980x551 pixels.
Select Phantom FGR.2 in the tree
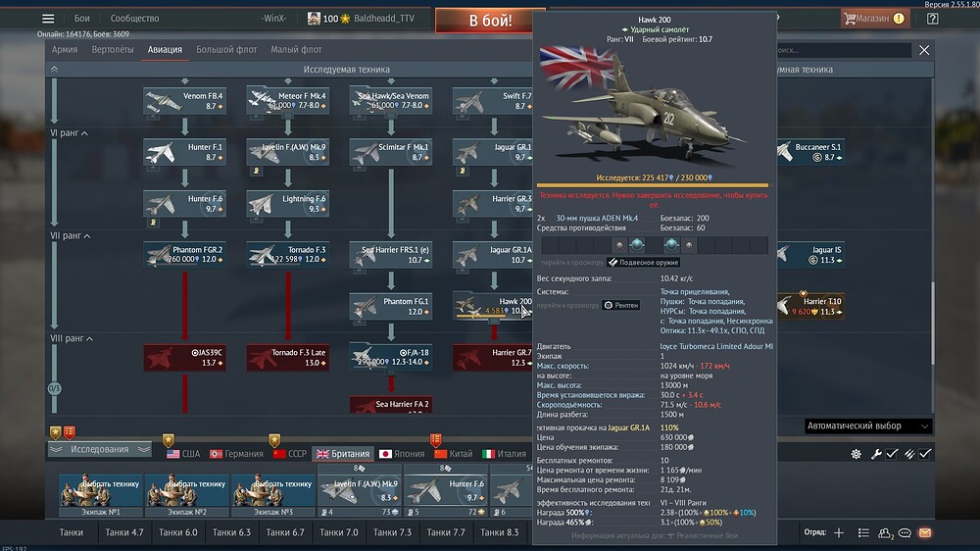(x=184, y=255)
